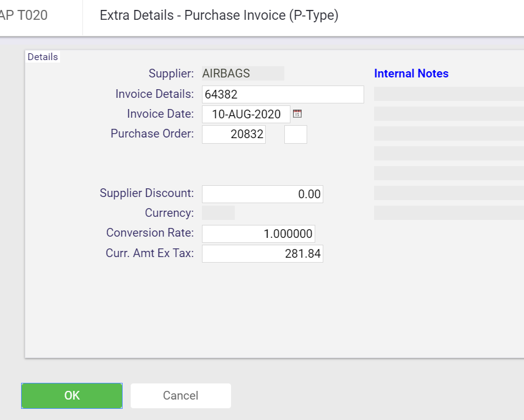Edit the Invoice Details field showing 64382

pyautogui.click(x=282, y=94)
